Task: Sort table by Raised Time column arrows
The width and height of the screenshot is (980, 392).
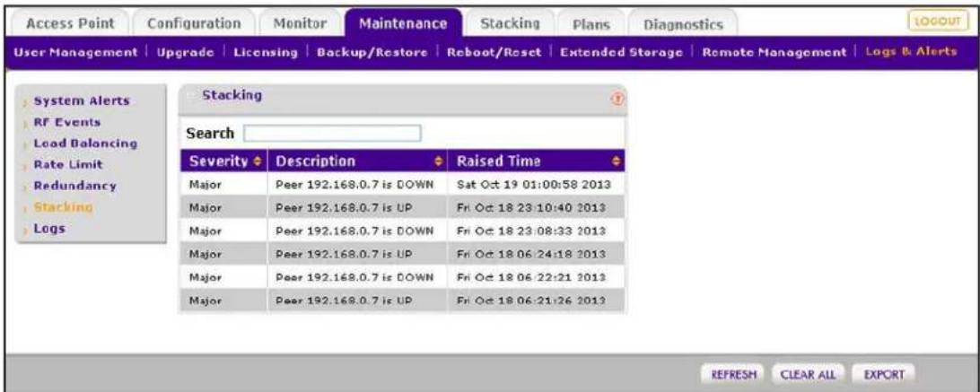Action: (x=618, y=161)
